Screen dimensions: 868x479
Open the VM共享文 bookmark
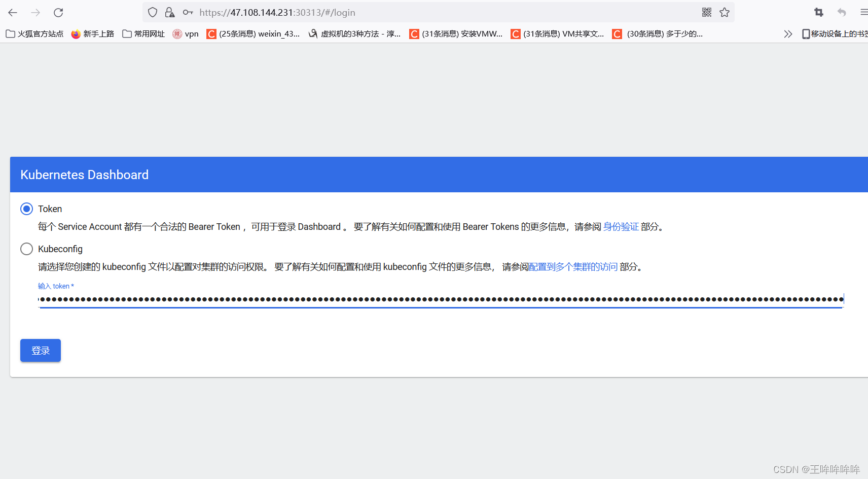click(x=557, y=34)
